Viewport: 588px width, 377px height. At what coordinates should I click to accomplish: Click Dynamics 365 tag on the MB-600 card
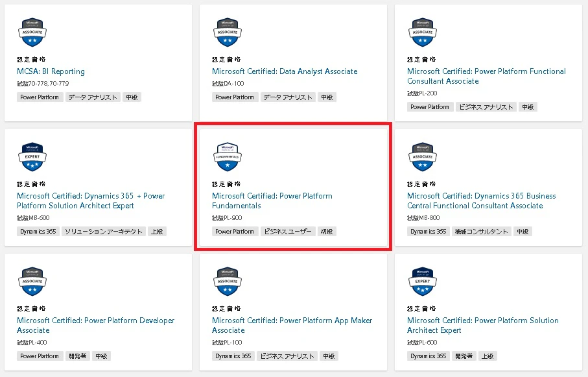(38, 232)
